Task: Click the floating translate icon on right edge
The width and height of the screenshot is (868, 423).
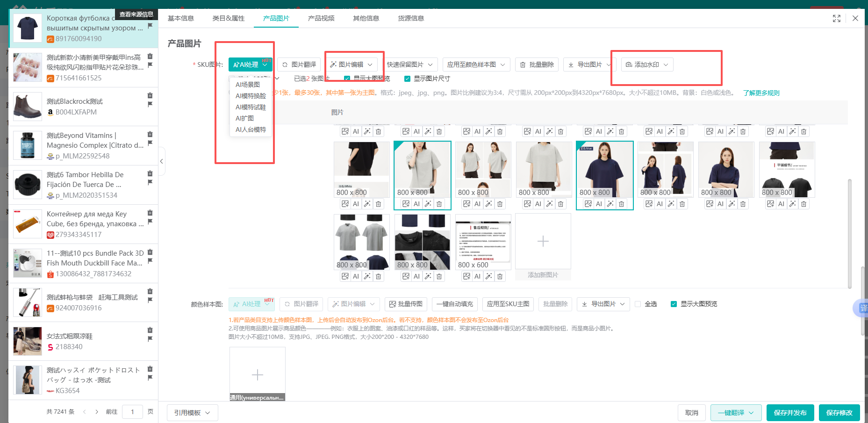Action: 862,308
